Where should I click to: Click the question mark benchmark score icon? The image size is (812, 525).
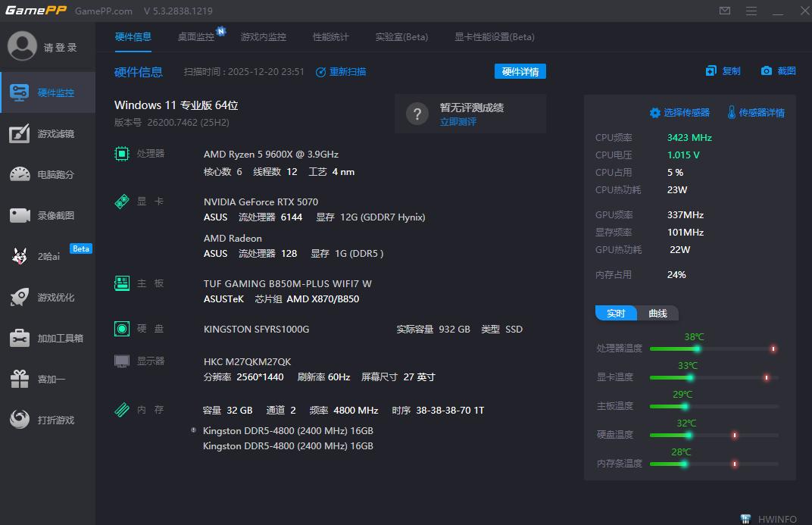coord(417,114)
